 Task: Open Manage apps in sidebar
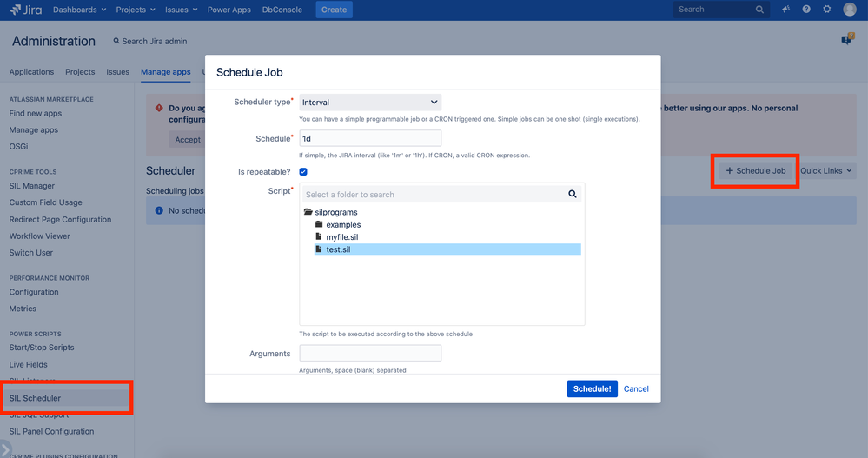(34, 129)
